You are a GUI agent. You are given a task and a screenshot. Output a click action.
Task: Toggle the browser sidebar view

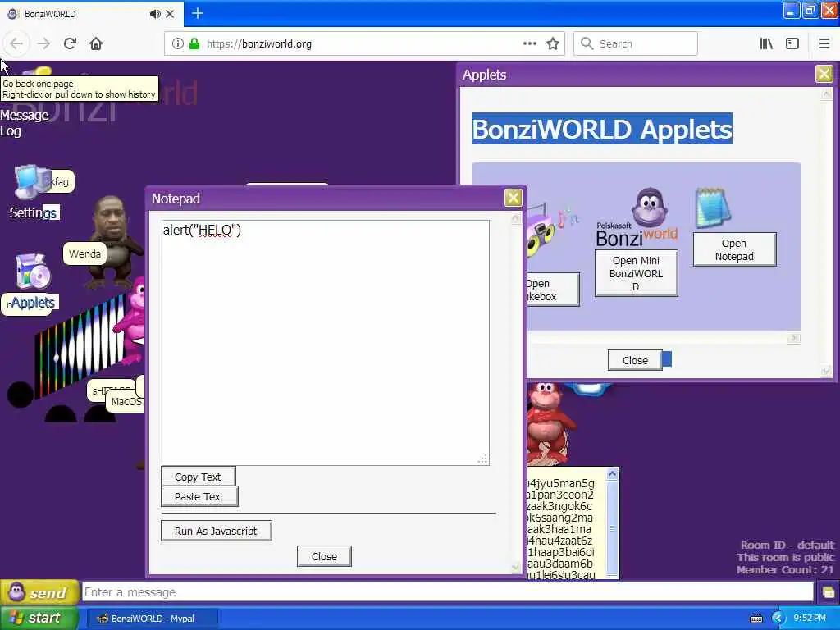(792, 43)
